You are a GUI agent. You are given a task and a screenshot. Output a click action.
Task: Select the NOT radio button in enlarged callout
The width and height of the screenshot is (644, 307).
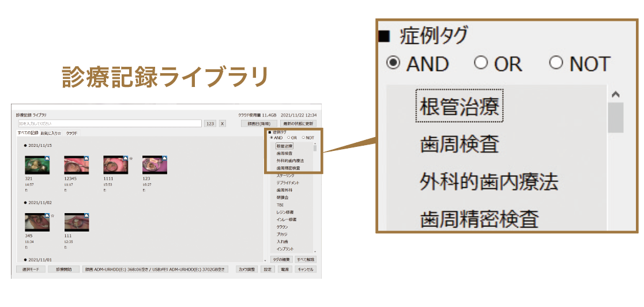pyautogui.click(x=556, y=63)
